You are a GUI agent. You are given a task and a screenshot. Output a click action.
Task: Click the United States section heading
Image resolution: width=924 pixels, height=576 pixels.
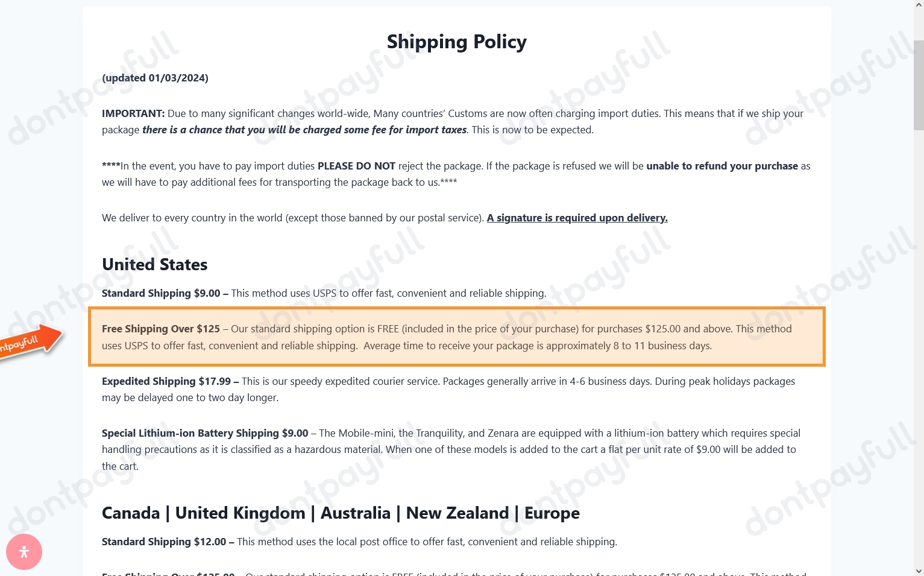tap(154, 264)
